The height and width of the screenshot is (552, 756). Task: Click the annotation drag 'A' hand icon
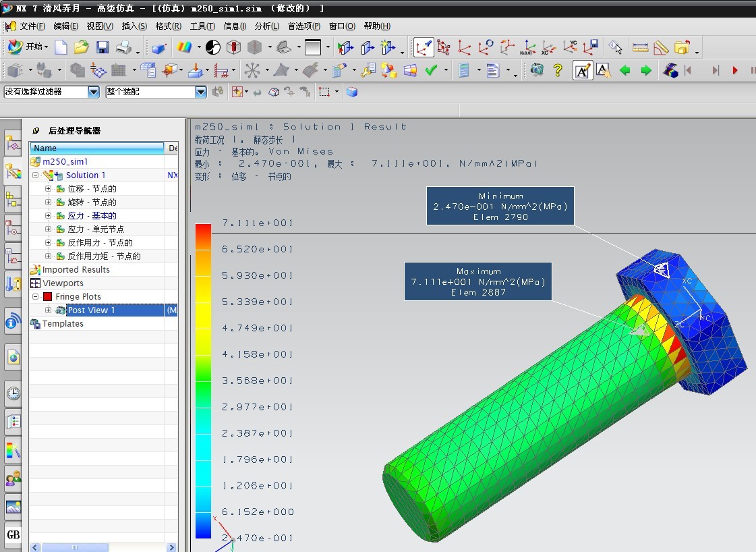[x=604, y=70]
